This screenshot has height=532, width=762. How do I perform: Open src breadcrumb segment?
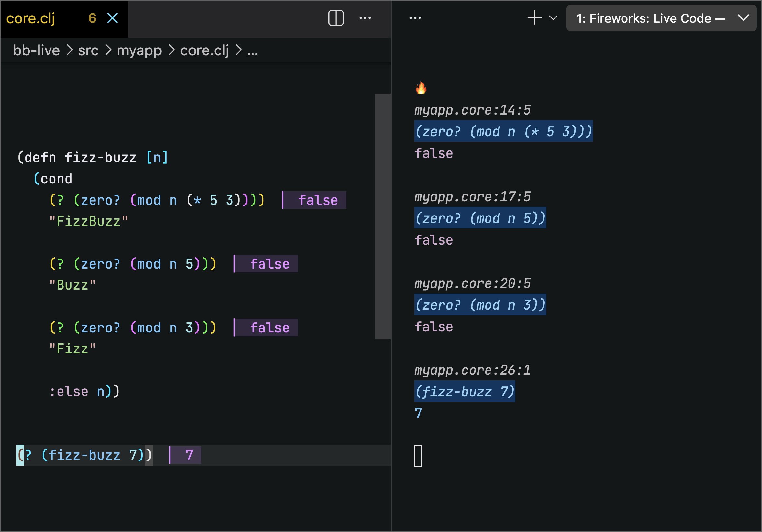88,50
